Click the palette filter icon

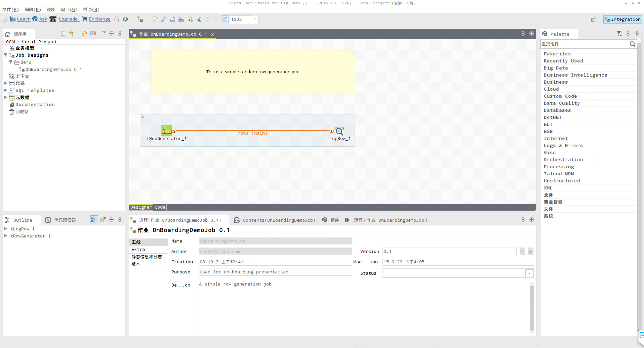619,33
